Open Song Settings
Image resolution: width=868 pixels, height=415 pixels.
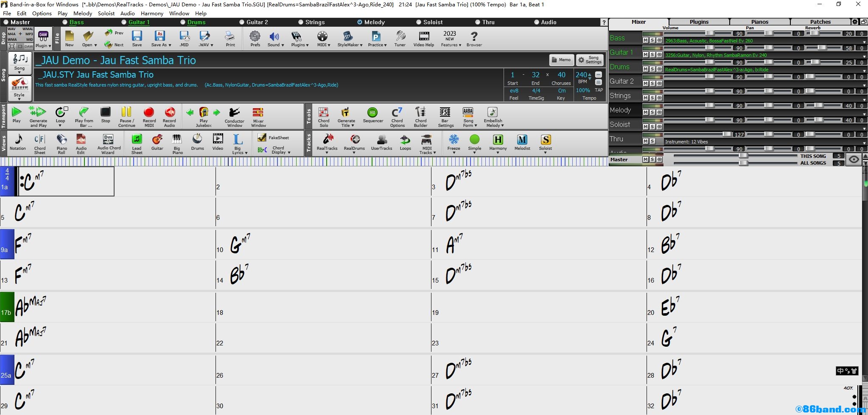589,60
